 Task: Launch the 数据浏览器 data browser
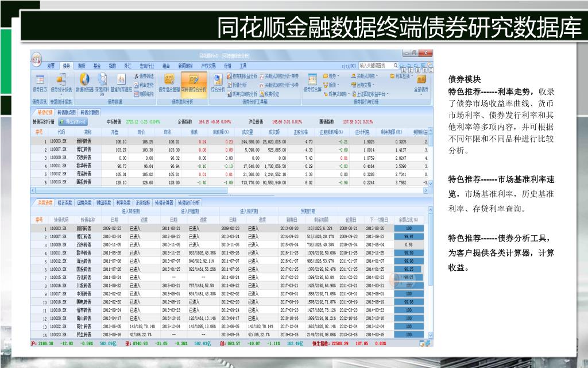point(84,83)
